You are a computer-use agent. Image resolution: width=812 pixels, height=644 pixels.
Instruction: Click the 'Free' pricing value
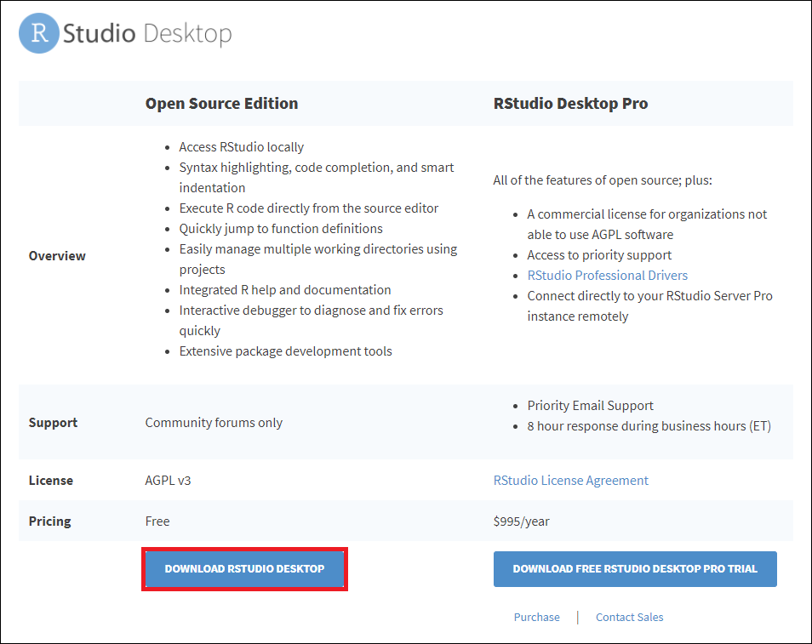tap(157, 521)
